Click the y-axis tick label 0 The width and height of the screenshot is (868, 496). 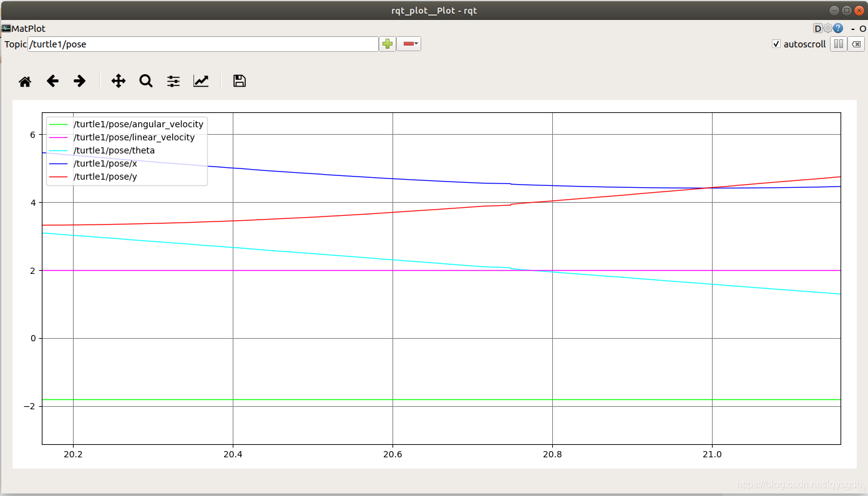pos(33,338)
